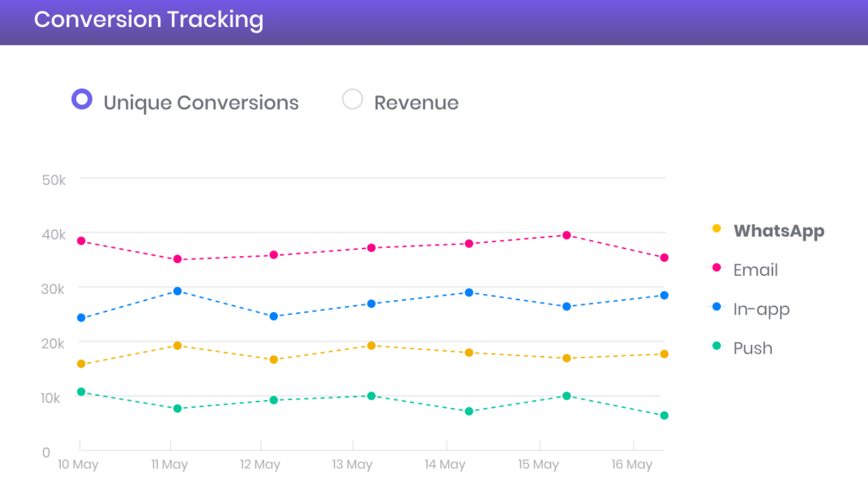The width and height of the screenshot is (868, 477).
Task: Click the In-app legend label
Action: pos(762,308)
